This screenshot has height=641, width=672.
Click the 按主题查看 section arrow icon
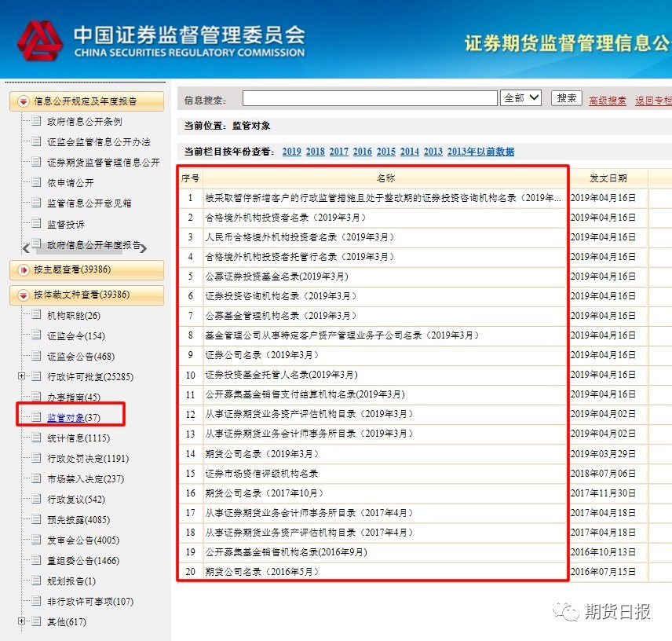coord(23,271)
